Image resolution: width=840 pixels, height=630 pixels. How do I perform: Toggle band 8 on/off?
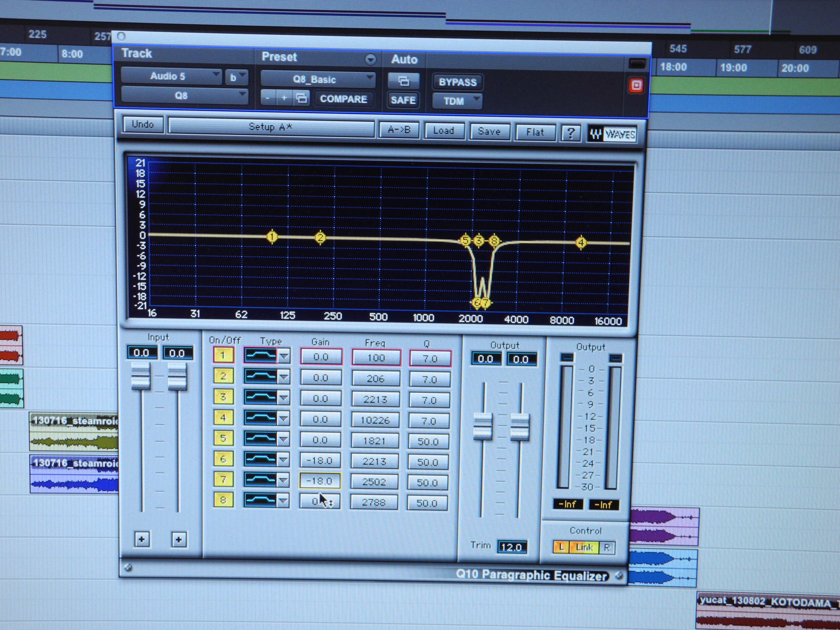point(223,500)
